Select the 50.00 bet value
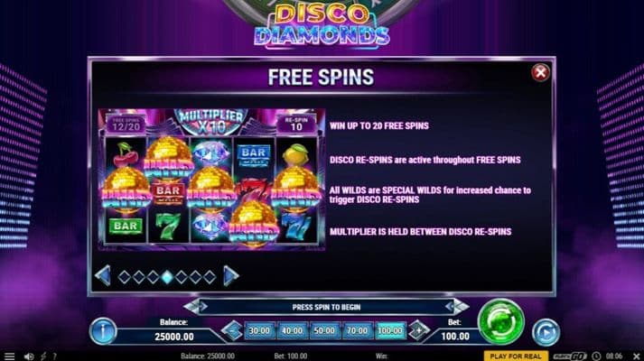This screenshot has height=361, width=644. [324, 330]
